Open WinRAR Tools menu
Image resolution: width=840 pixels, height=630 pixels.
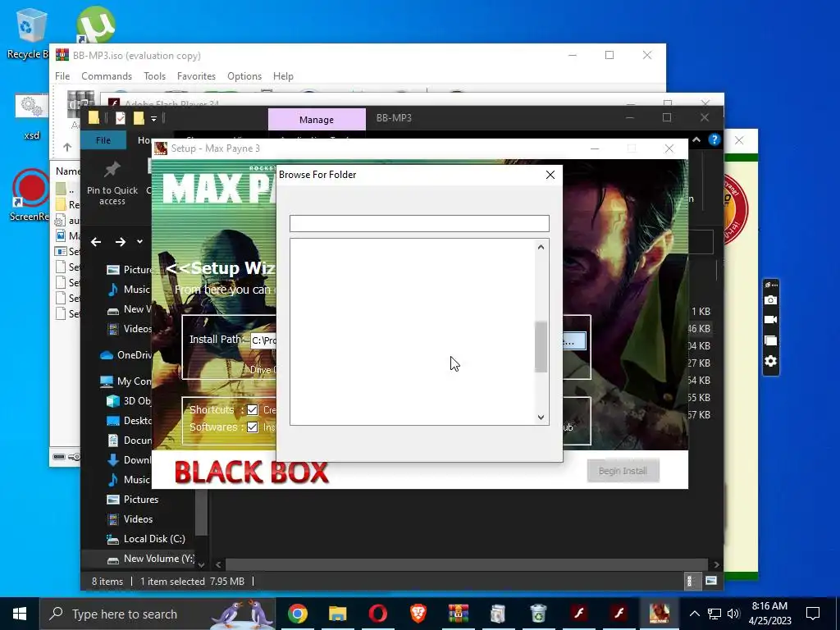[154, 76]
